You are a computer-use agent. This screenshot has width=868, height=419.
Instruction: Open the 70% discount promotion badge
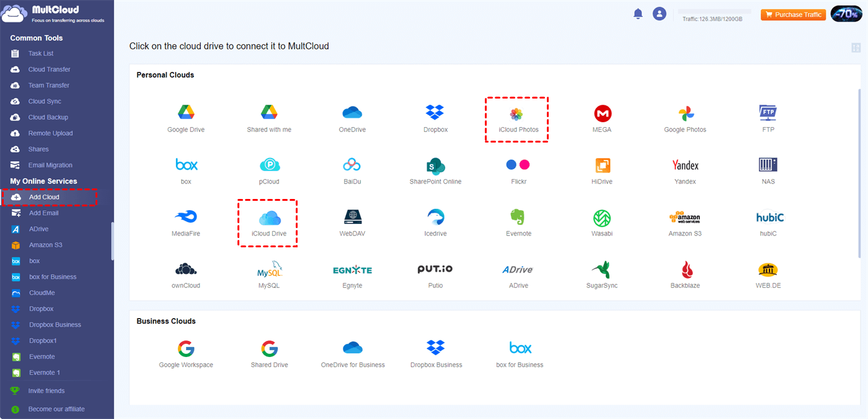click(x=846, y=14)
